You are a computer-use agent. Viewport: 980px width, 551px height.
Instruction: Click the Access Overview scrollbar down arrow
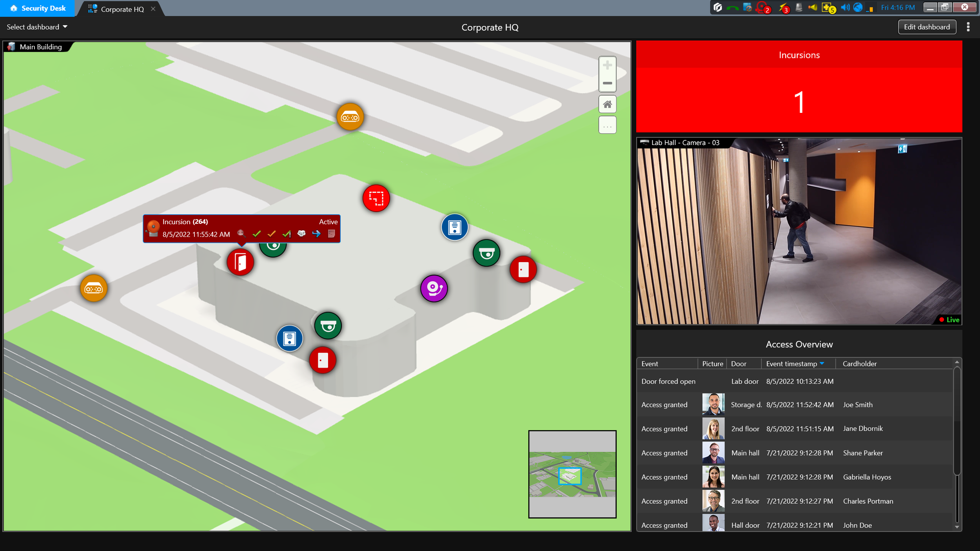click(957, 527)
